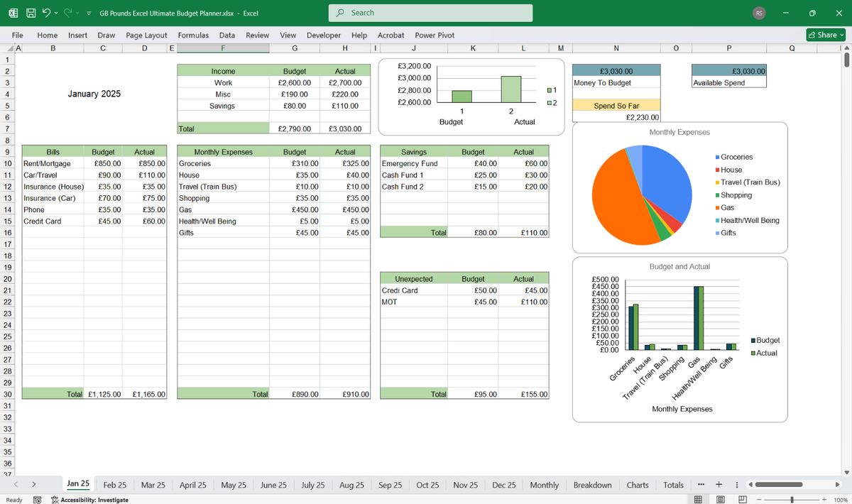This screenshot has height=504, width=852.
Task: Click the Share button
Action: (x=826, y=35)
